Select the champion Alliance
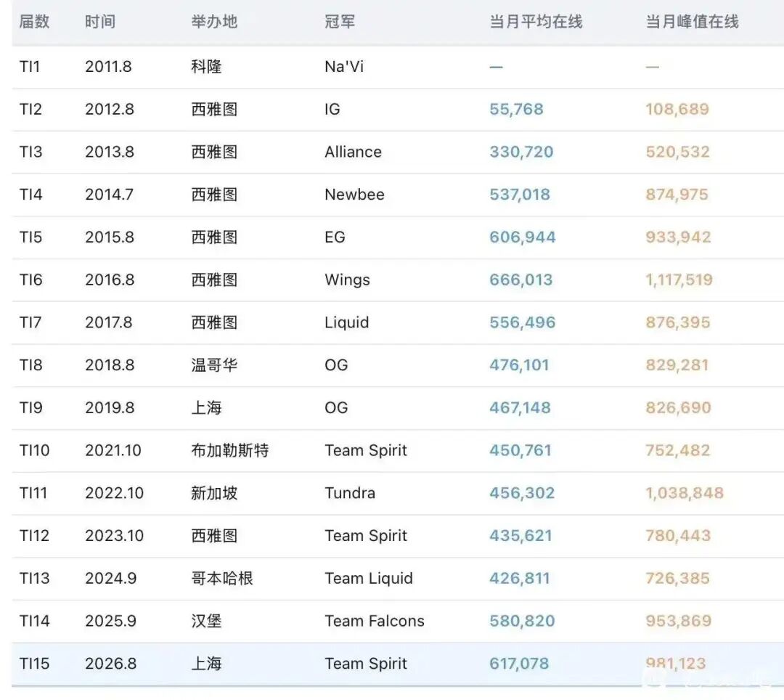Image resolution: width=784 pixels, height=700 pixels. (x=353, y=152)
